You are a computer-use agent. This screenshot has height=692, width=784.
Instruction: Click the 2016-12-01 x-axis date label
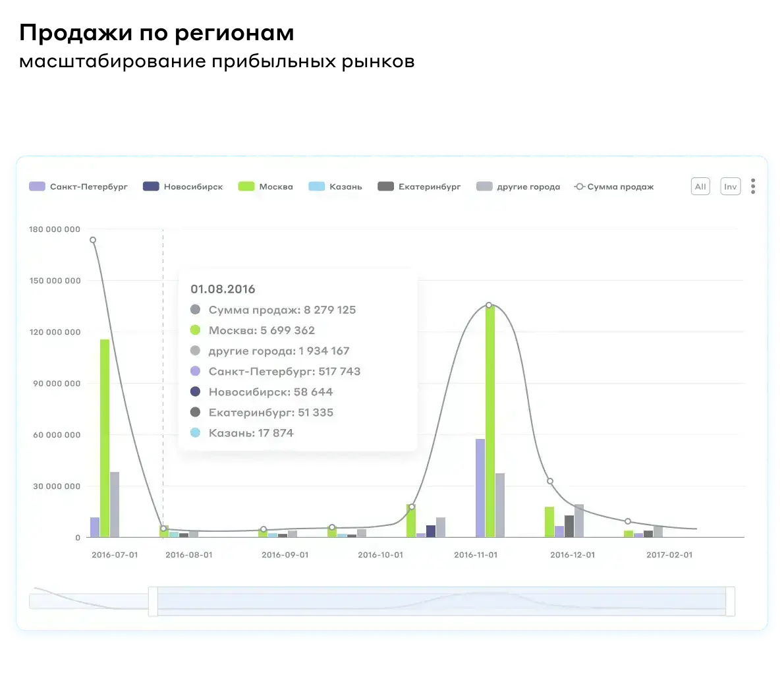coord(573,555)
